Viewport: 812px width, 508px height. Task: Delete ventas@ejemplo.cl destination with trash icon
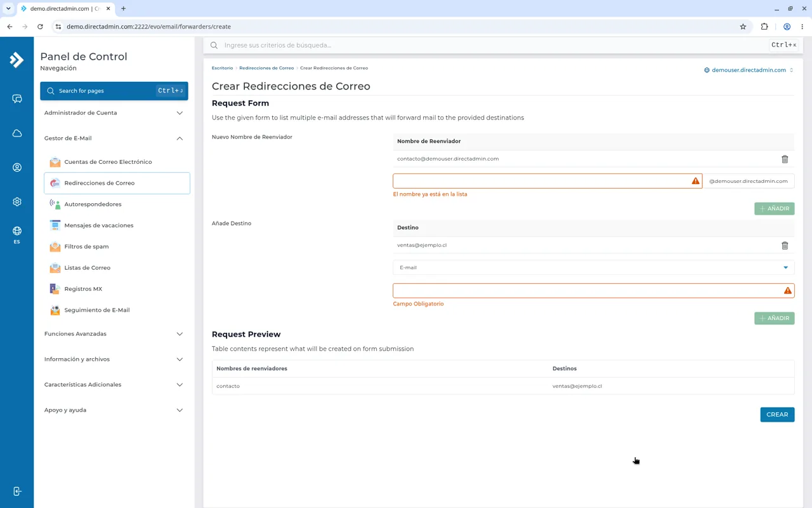tap(785, 245)
